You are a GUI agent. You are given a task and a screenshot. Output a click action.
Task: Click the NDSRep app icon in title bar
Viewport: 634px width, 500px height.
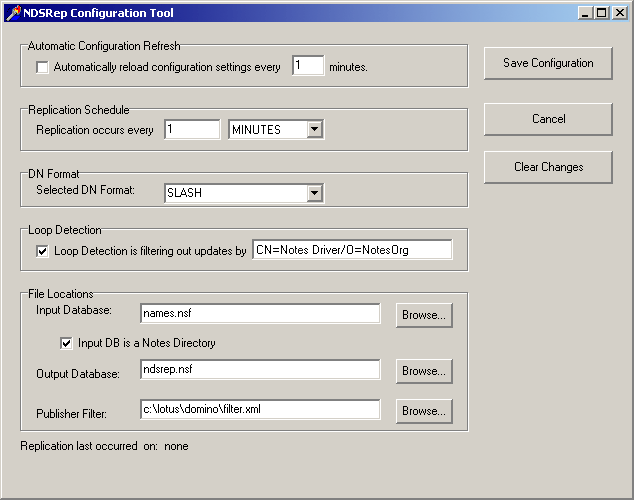click(13, 13)
